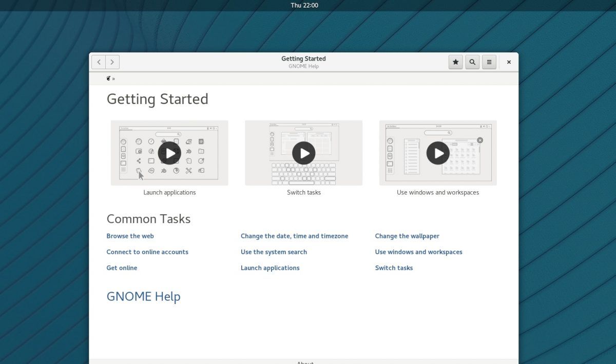The width and height of the screenshot is (616, 364).
Task: Open bookmarks with the star icon
Action: point(455,62)
